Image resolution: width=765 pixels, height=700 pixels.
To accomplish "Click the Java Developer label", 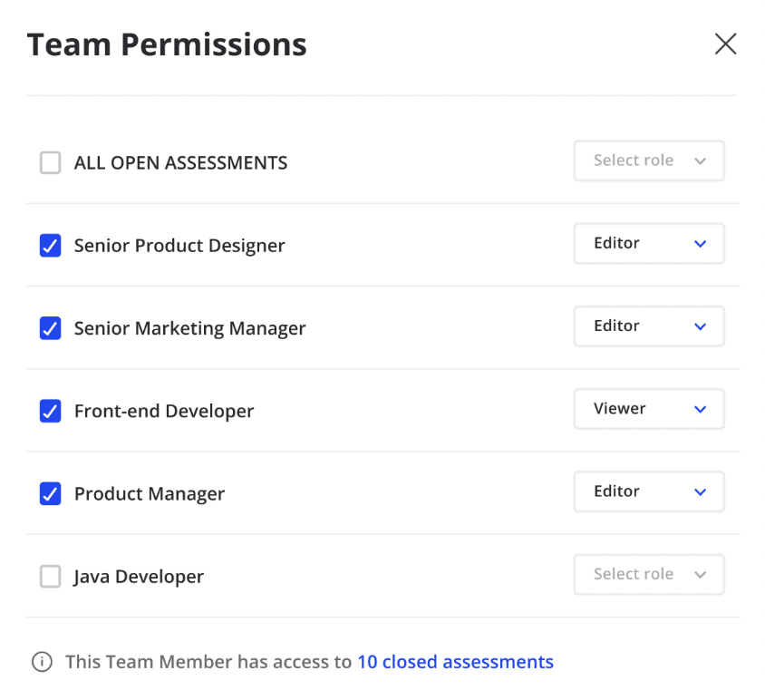I will [139, 577].
